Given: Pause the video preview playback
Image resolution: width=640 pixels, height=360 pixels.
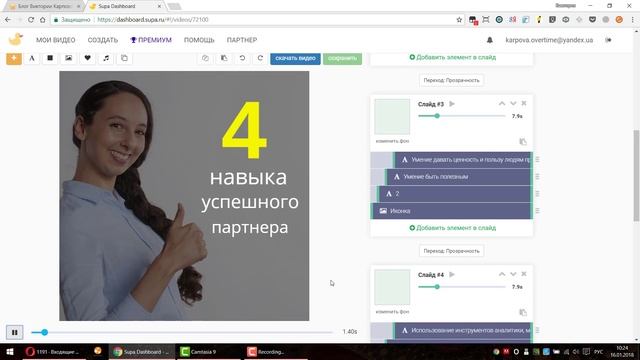Looking at the screenshot, I should coord(15,333).
